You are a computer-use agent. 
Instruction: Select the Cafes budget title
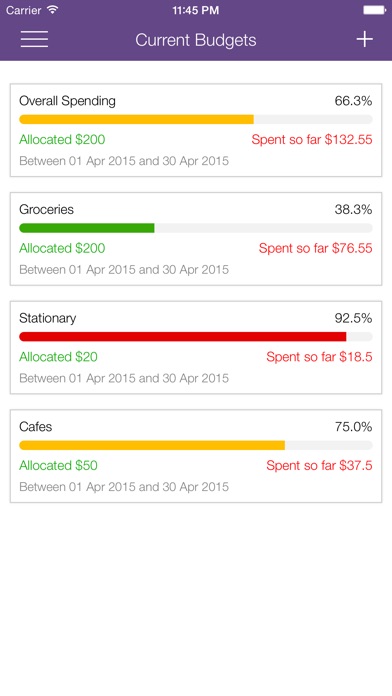36,427
